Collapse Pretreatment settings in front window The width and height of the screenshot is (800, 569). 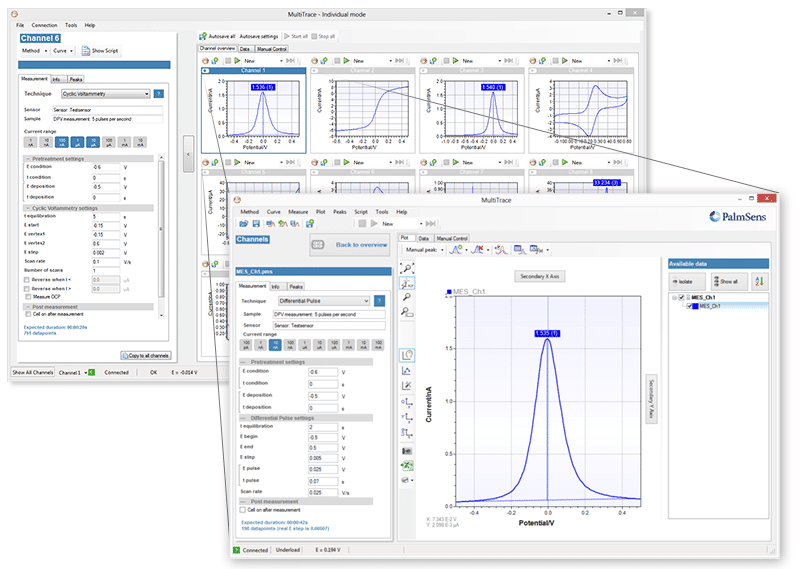coord(243,362)
